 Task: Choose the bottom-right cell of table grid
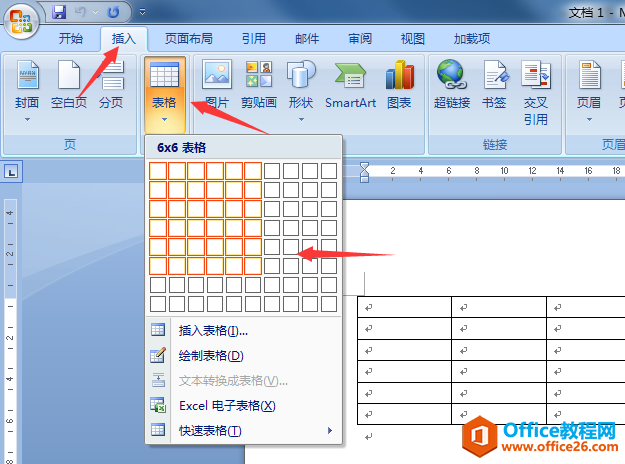[x=329, y=304]
